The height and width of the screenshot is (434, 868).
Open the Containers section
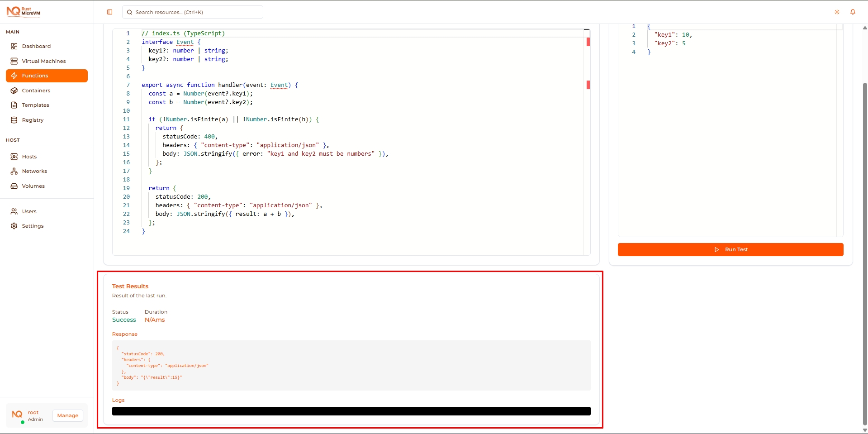point(35,90)
